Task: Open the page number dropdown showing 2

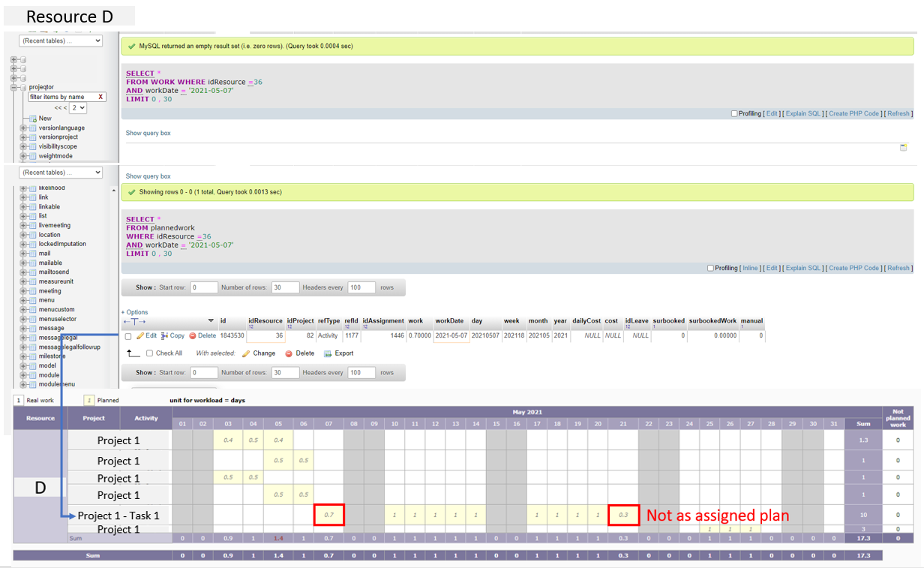Action: pos(78,108)
